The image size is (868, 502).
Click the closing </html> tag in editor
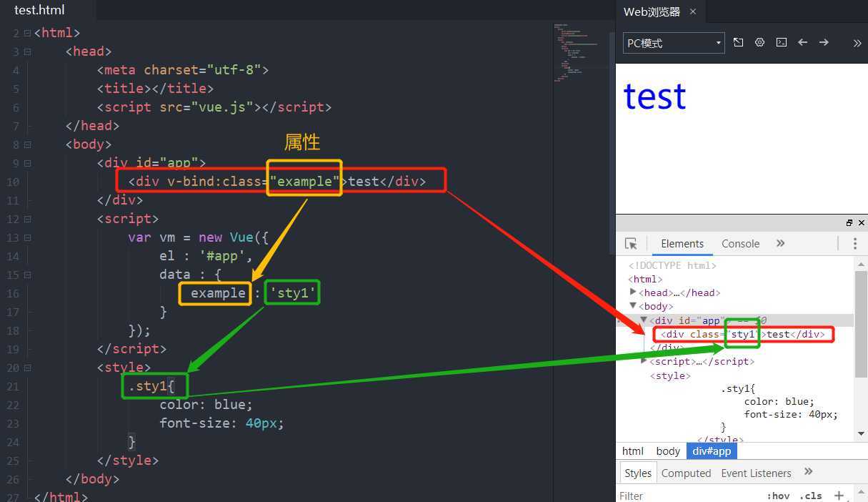point(61,496)
